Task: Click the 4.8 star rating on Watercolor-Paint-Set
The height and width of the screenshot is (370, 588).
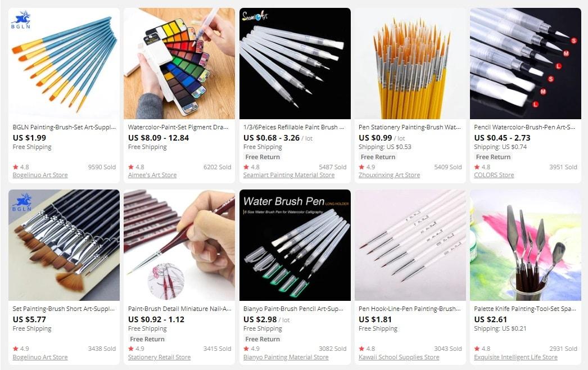Action: pyautogui.click(x=136, y=167)
